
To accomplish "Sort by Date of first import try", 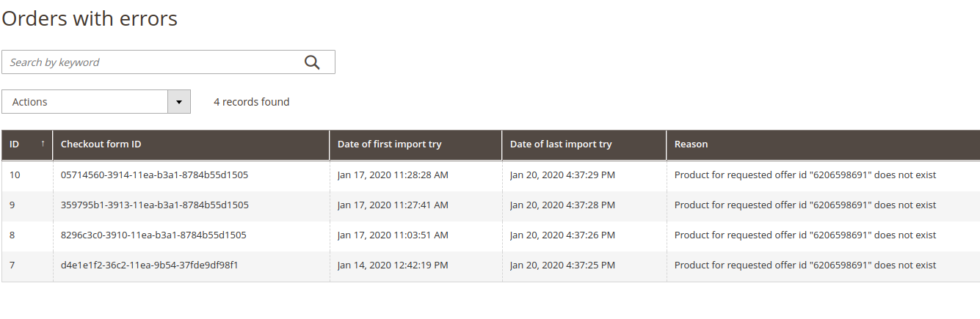I will 390,144.
